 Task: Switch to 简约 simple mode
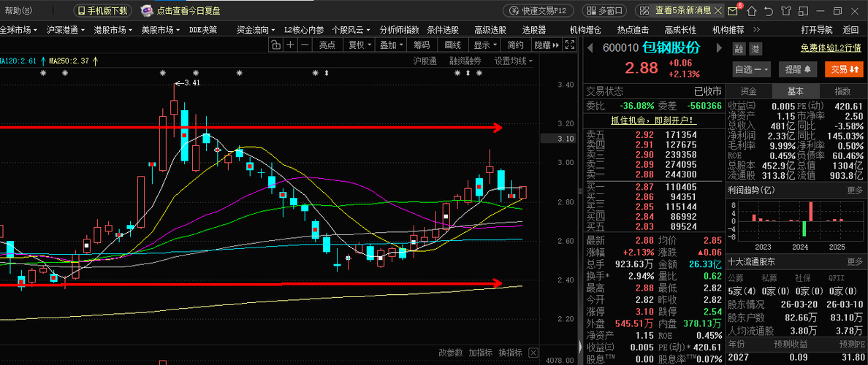pyautogui.click(x=515, y=45)
